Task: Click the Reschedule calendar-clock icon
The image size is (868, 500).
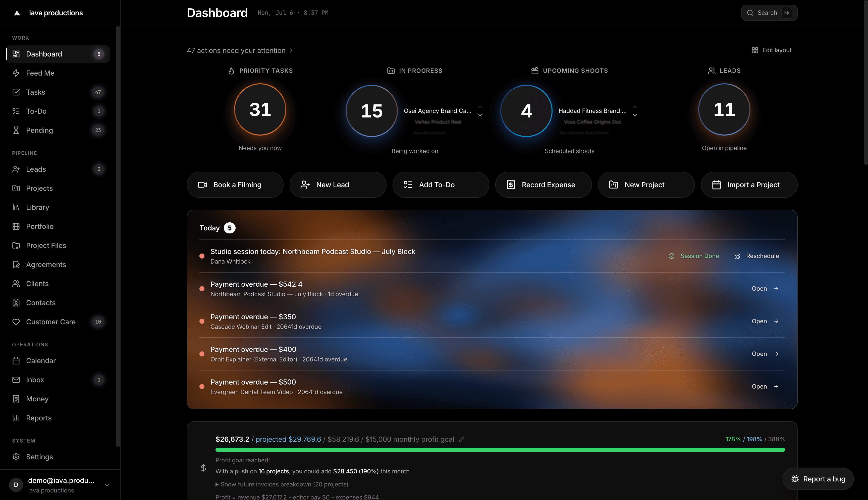Action: (x=737, y=256)
